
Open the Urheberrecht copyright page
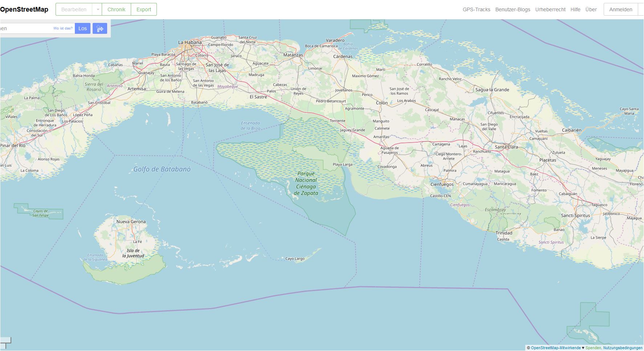point(550,9)
